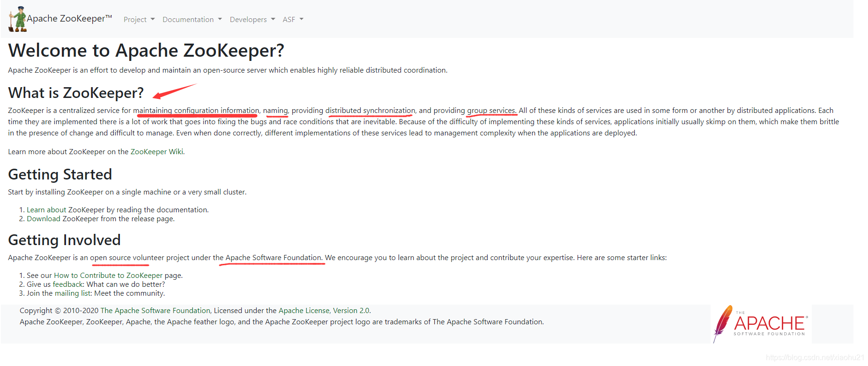The height and width of the screenshot is (366, 868).
Task: Click the 'Getting Started' heading
Action: tap(60, 174)
